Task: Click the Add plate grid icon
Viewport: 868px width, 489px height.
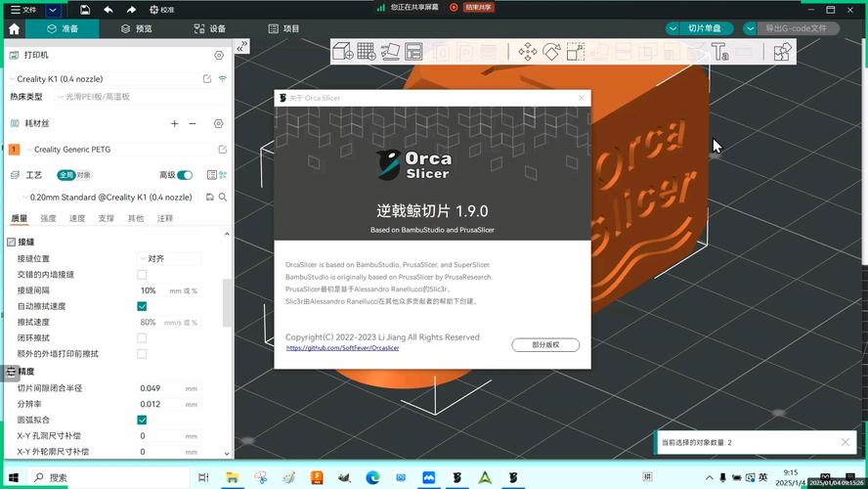Action: point(367,52)
